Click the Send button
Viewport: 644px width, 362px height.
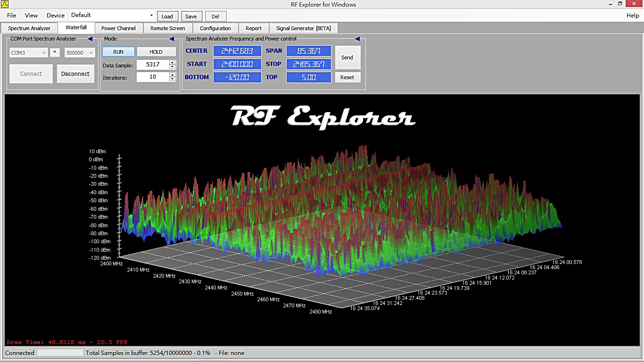point(347,58)
